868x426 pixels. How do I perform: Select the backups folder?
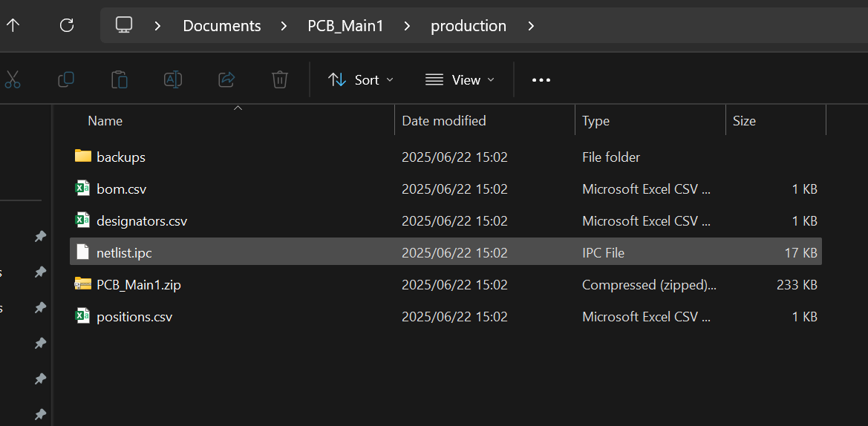coord(121,157)
